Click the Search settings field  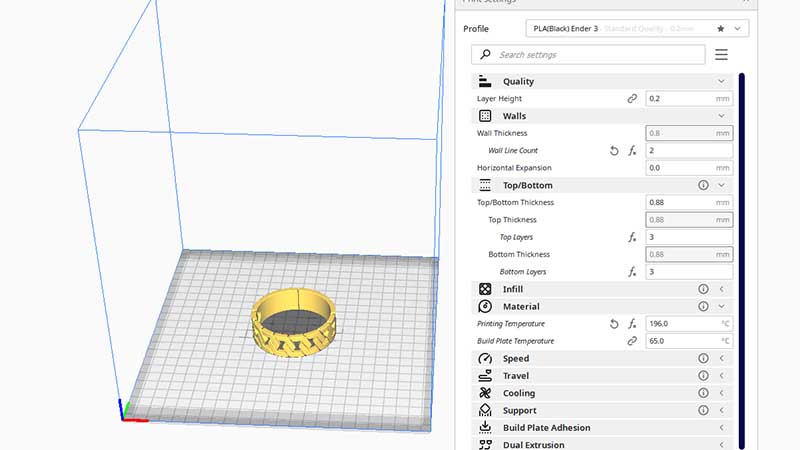click(588, 55)
